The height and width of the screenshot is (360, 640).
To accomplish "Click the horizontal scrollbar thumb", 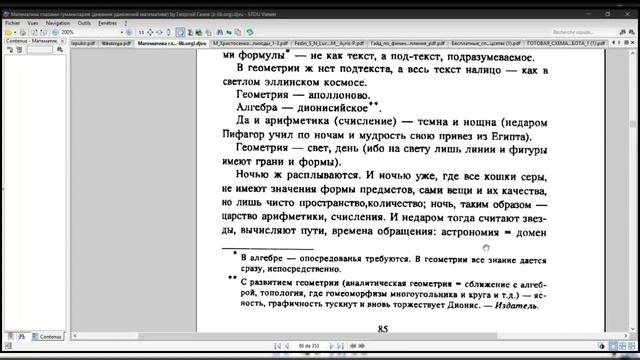I will (x=318, y=336).
